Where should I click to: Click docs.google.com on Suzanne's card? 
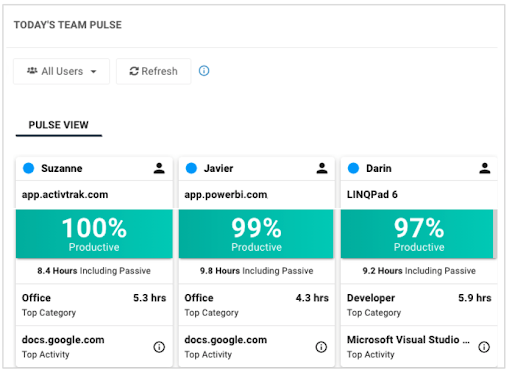(x=63, y=340)
